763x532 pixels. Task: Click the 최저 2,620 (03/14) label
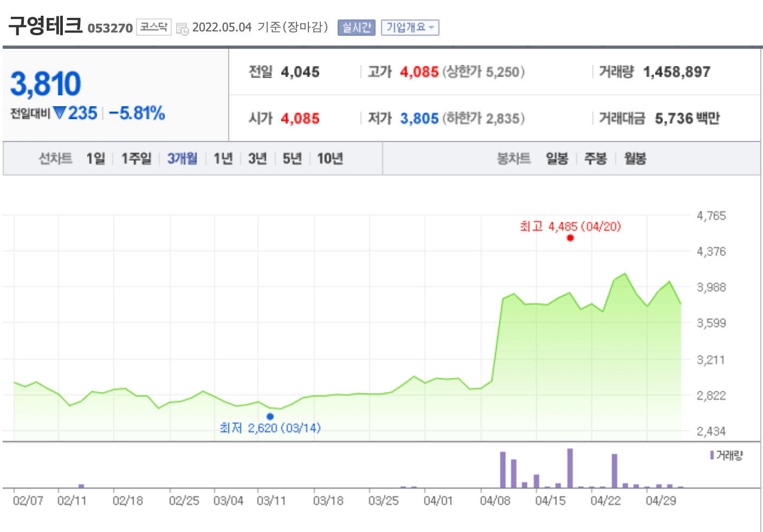click(x=270, y=428)
